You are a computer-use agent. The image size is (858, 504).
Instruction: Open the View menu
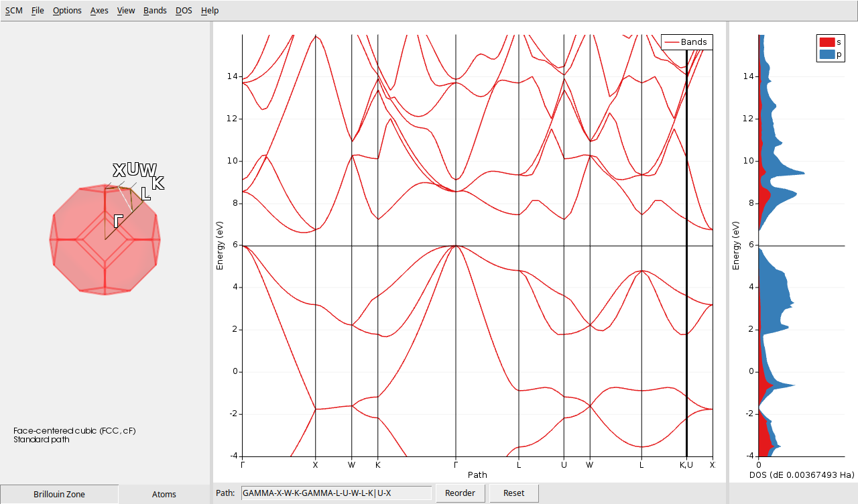(125, 10)
